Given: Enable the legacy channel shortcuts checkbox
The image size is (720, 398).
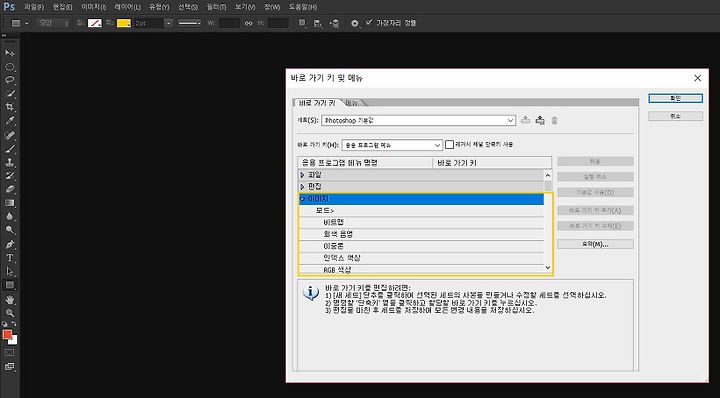Looking at the screenshot, I should pos(450,145).
